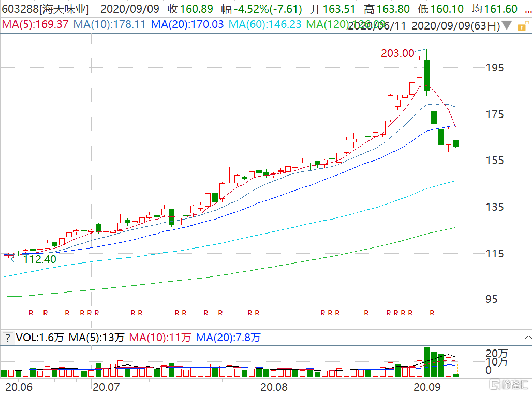Jump to the 20.06 time axis label
This screenshot has width=532, height=394.
click(19, 387)
